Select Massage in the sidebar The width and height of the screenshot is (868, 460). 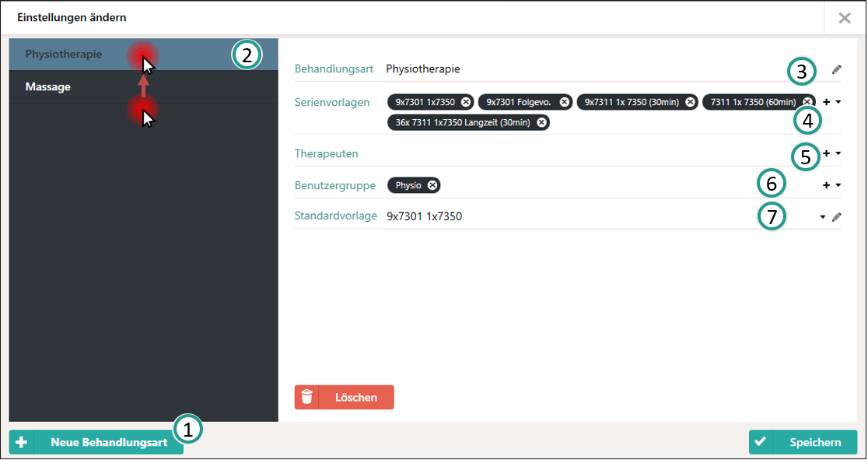pyautogui.click(x=48, y=87)
